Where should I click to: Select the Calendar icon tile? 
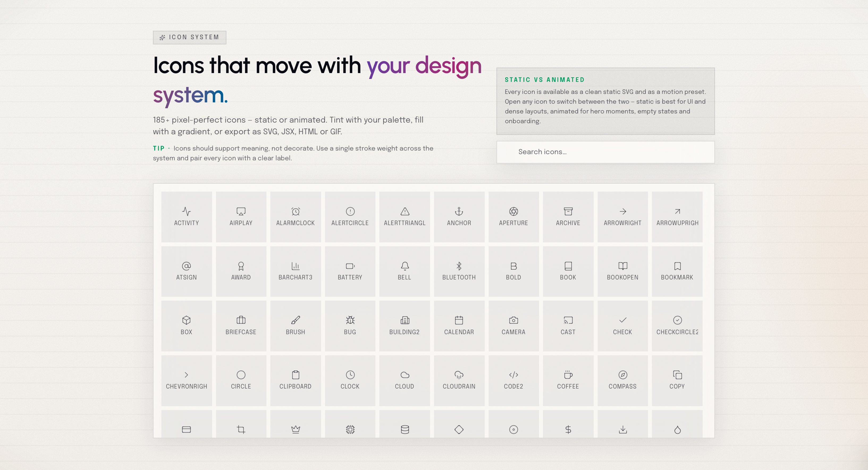click(459, 326)
